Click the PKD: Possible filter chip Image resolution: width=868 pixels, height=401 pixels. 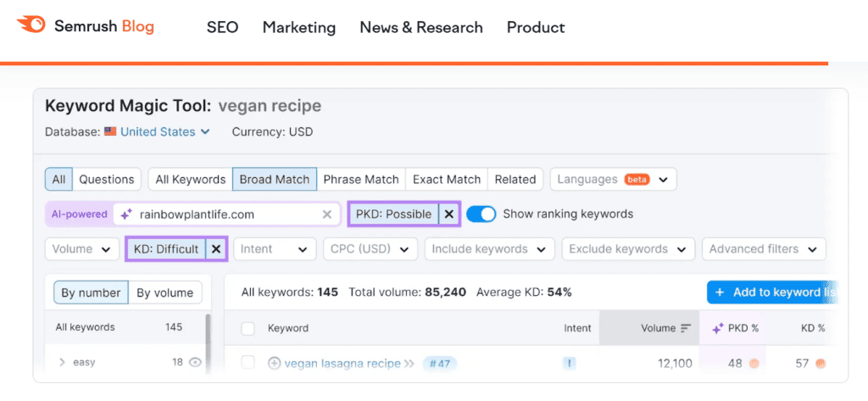[x=393, y=214]
